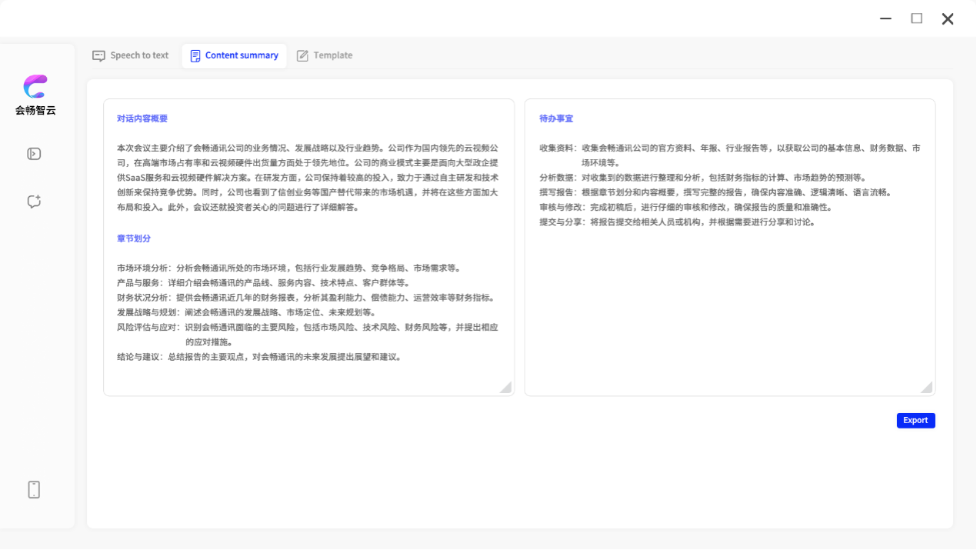Click the resize grip of the 对话内容概要 panel

click(x=505, y=387)
